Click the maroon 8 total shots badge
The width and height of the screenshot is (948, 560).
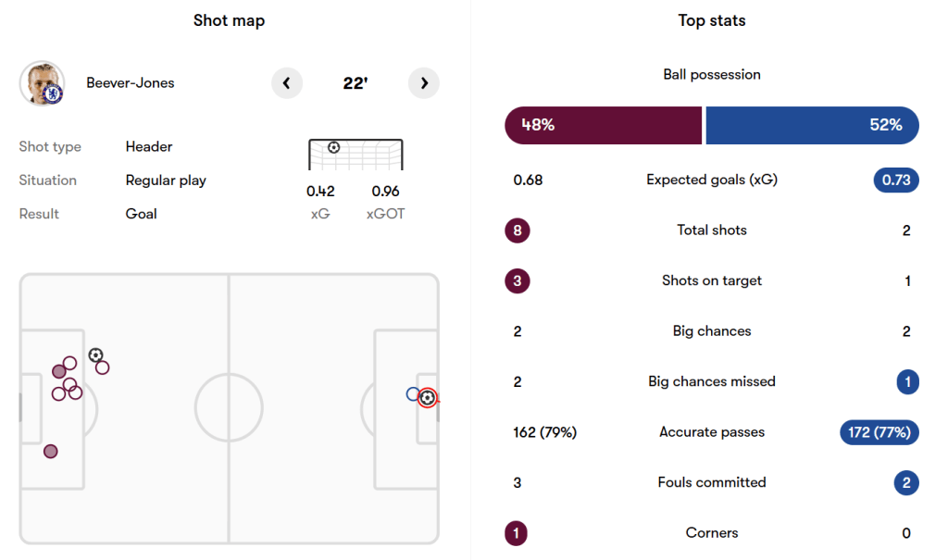[518, 230]
